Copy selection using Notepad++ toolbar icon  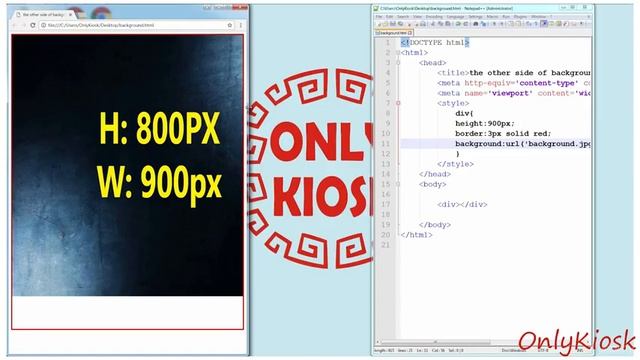coord(440,24)
